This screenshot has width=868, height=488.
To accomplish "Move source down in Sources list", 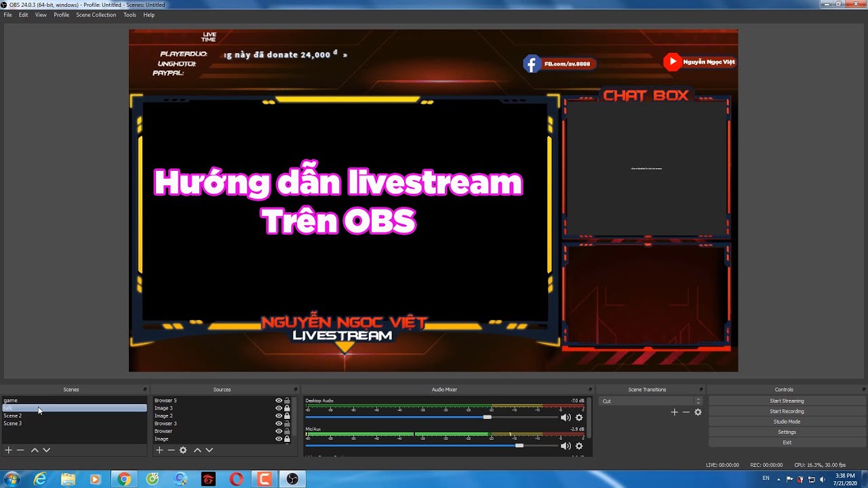I will pyautogui.click(x=209, y=450).
